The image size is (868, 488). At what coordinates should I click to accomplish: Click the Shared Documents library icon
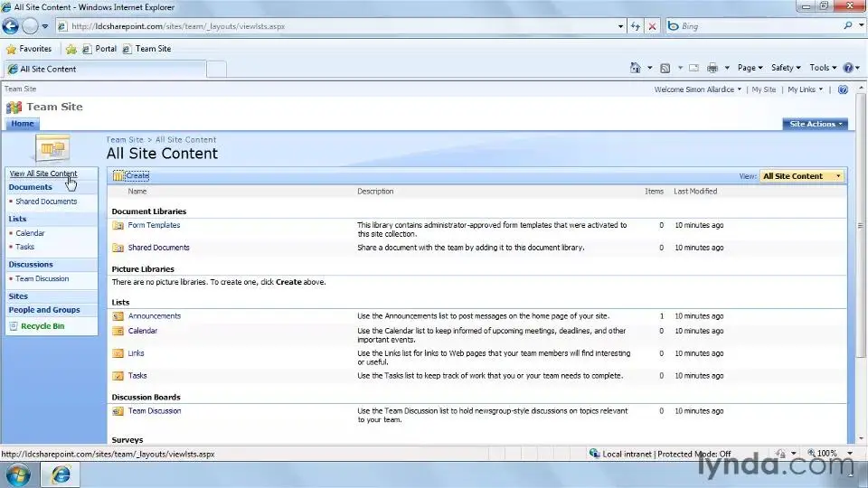pos(118,248)
